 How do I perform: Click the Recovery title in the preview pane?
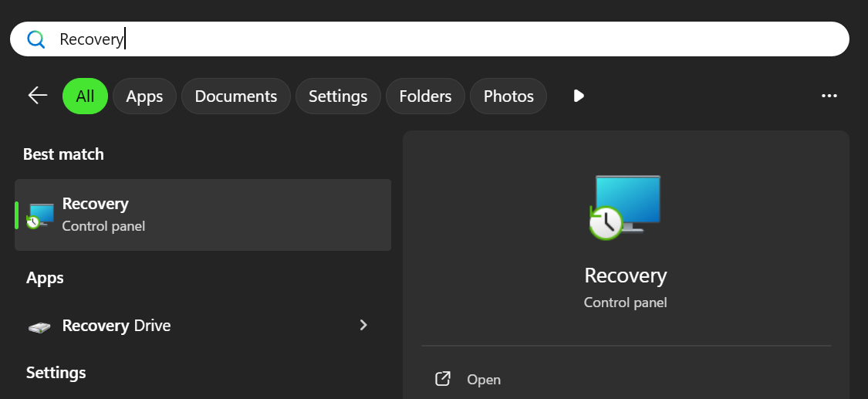coord(626,276)
